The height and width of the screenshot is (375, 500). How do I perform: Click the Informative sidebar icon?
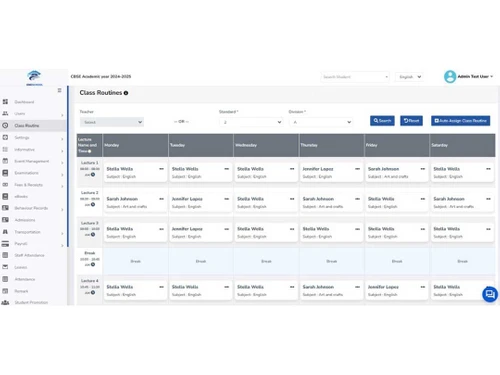click(5, 149)
